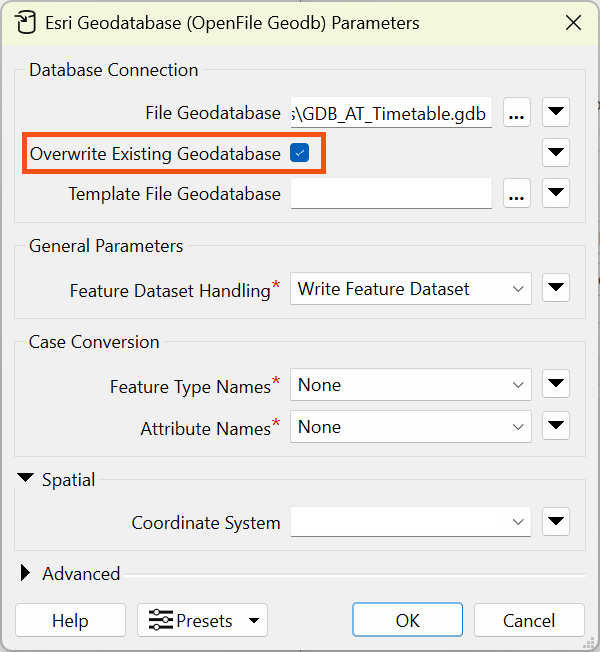
Task: Open Template File Geodatabase arrow menu
Action: tap(556, 193)
